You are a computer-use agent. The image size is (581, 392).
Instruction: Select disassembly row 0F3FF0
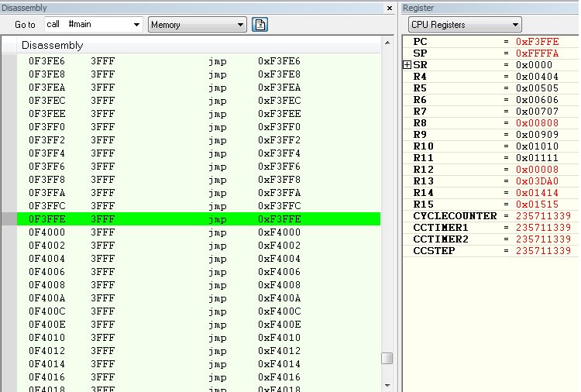[198, 127]
